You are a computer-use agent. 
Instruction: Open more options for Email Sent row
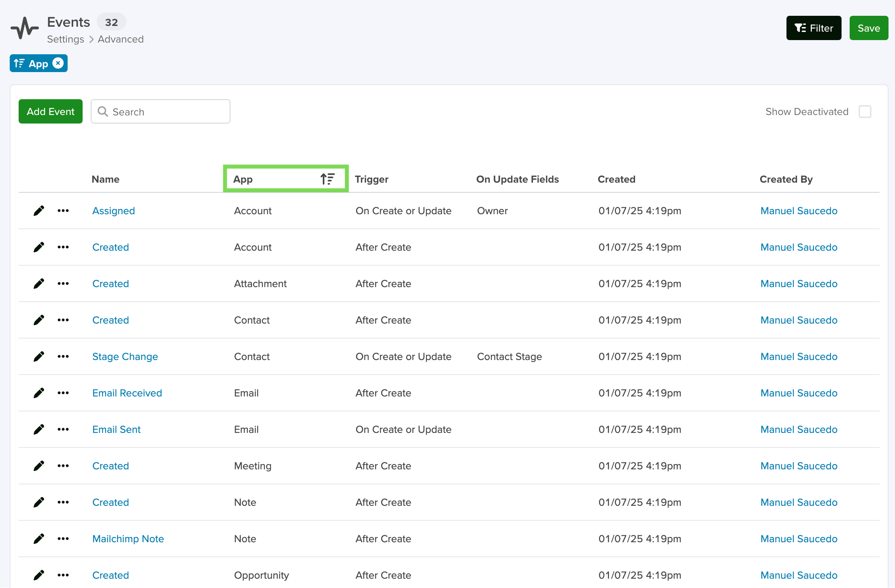pos(63,429)
